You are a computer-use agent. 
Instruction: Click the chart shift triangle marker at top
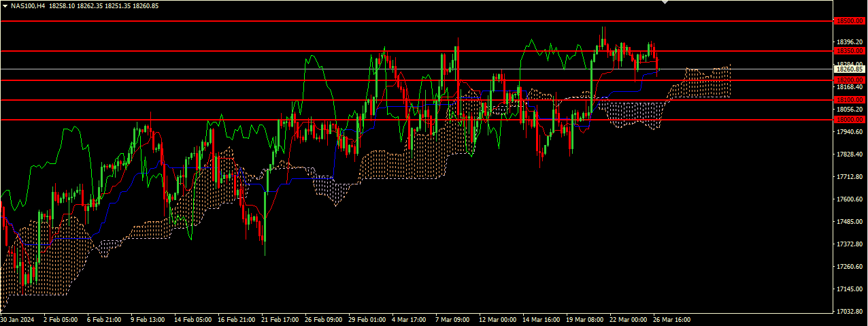(x=665, y=3)
